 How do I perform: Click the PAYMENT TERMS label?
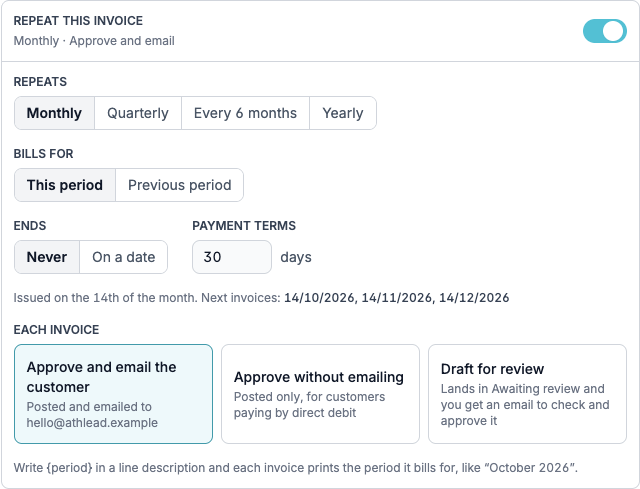[x=244, y=226]
